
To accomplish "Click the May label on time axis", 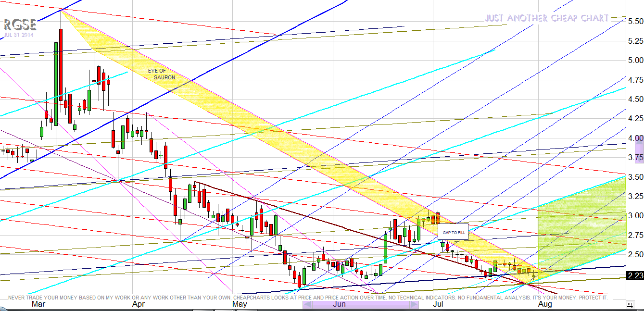I will coord(240,304).
